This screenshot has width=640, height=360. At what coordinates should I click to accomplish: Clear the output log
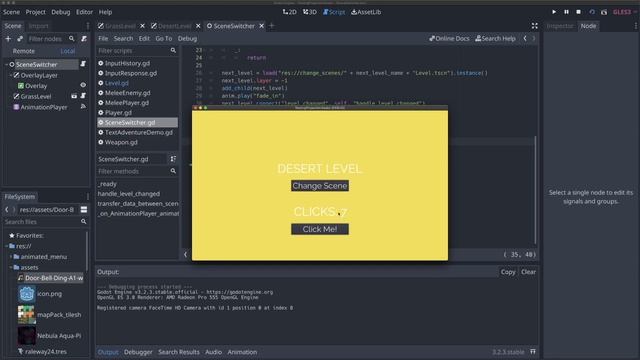[x=528, y=272]
